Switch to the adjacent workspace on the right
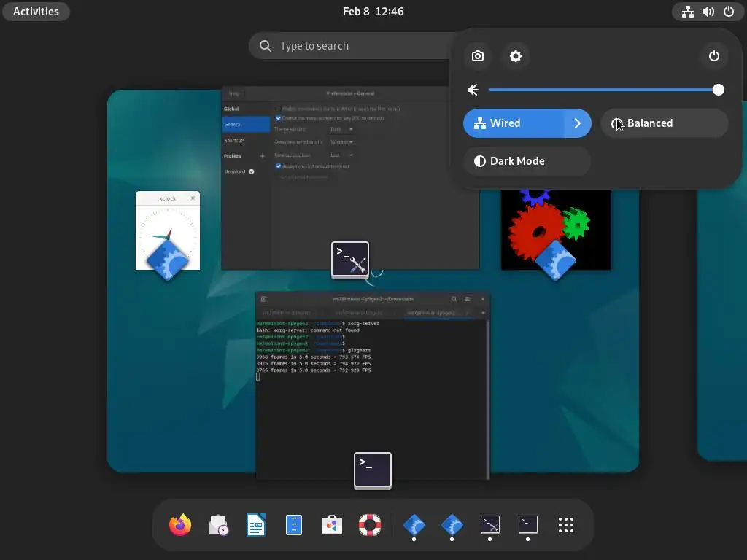This screenshot has height=560, width=747. click(722, 281)
